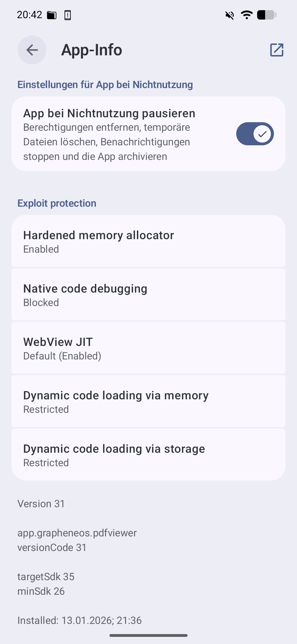Open Dynamic code loading via memory
This screenshot has height=644, width=297.
[x=148, y=401]
